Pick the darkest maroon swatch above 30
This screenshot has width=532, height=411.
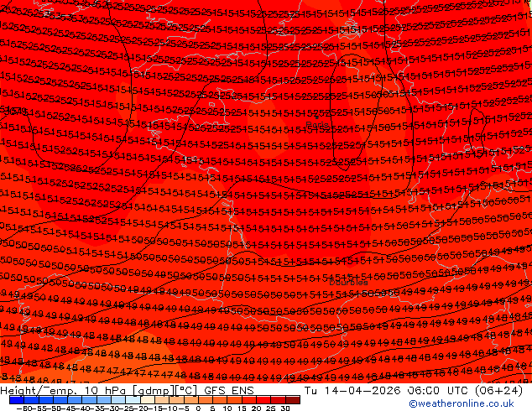point(293,400)
